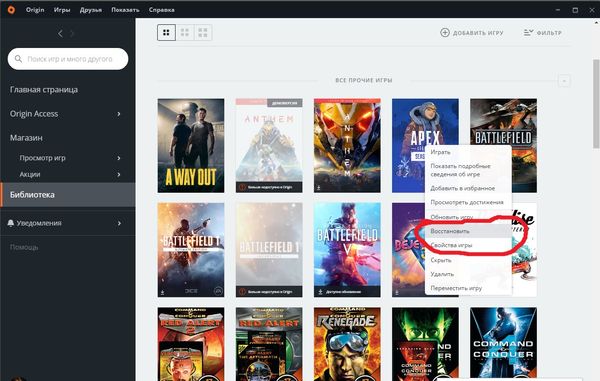
Task: Click the plus icon beside Добавить игру
Action: [x=445, y=33]
